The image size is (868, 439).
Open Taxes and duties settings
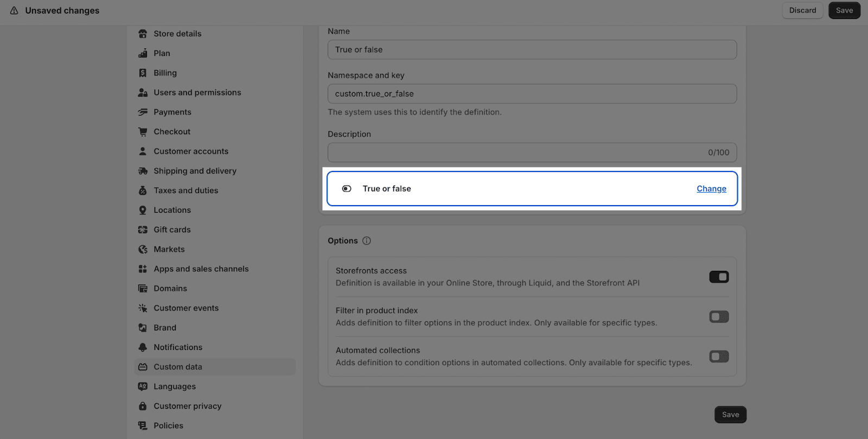pyautogui.click(x=215, y=190)
